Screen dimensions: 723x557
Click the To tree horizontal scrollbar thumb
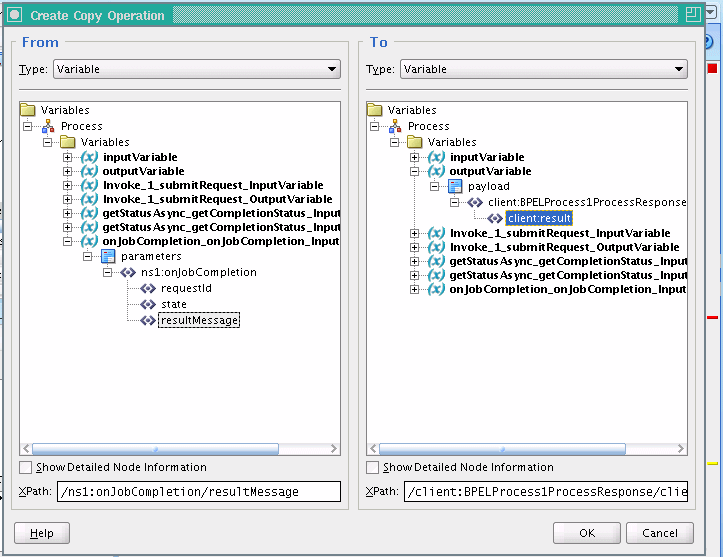tap(502, 449)
